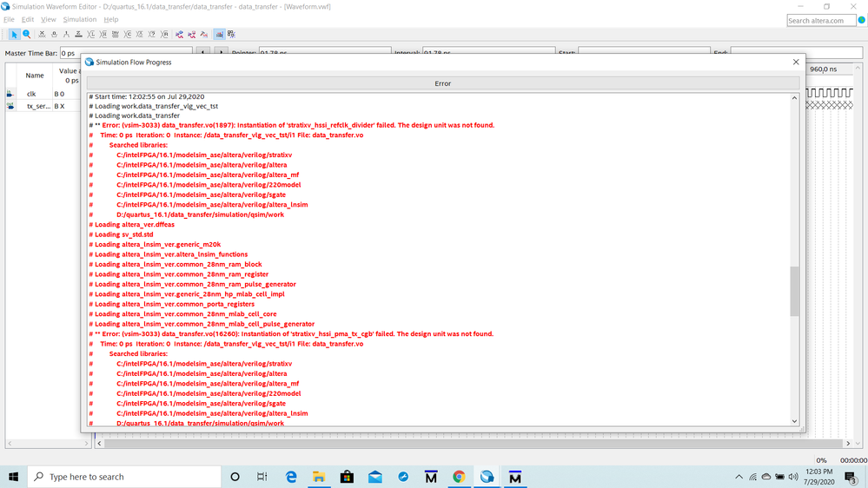Click the log scrollbar down arrow
The image size is (868, 488).
[x=794, y=421]
